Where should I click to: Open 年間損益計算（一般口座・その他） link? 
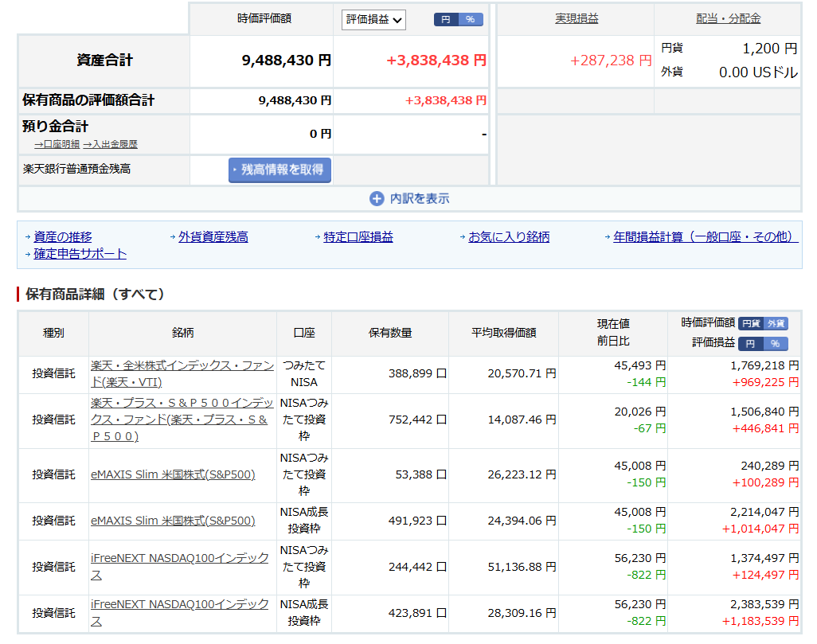point(706,237)
